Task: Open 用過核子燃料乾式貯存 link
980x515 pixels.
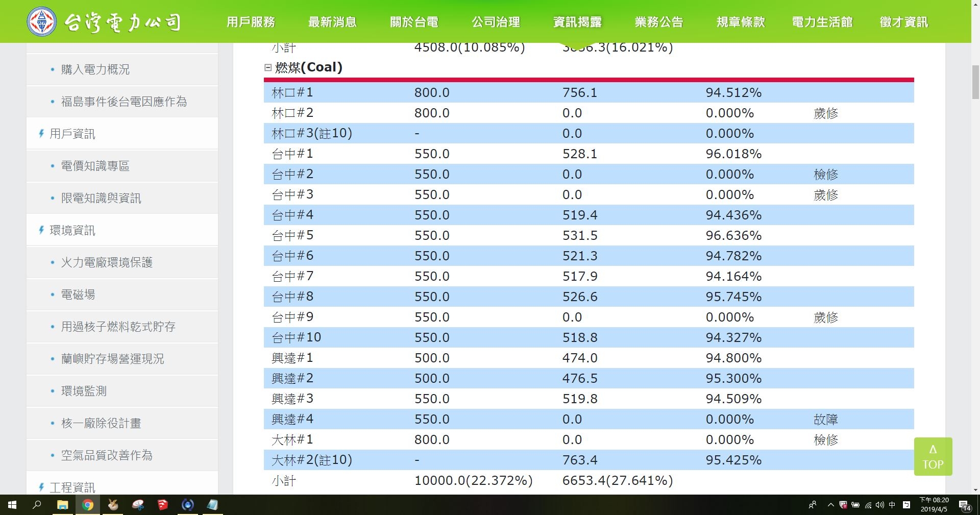Action: coord(118,327)
